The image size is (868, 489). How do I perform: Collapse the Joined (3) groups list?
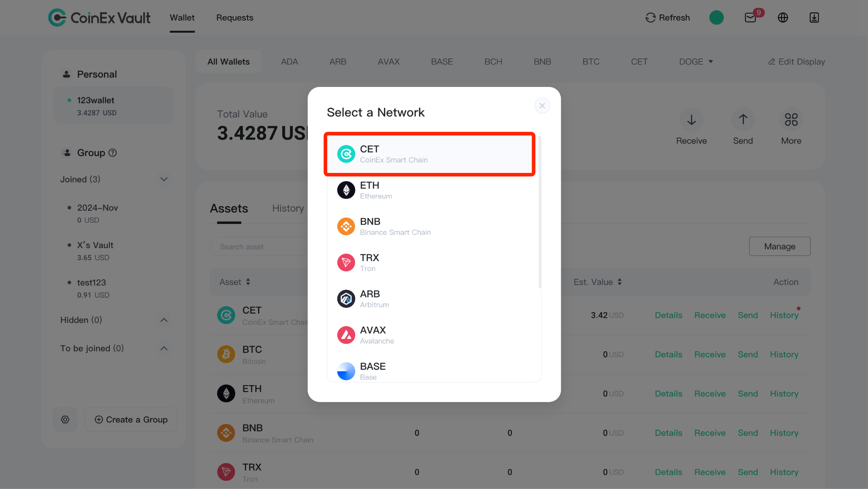(x=164, y=179)
